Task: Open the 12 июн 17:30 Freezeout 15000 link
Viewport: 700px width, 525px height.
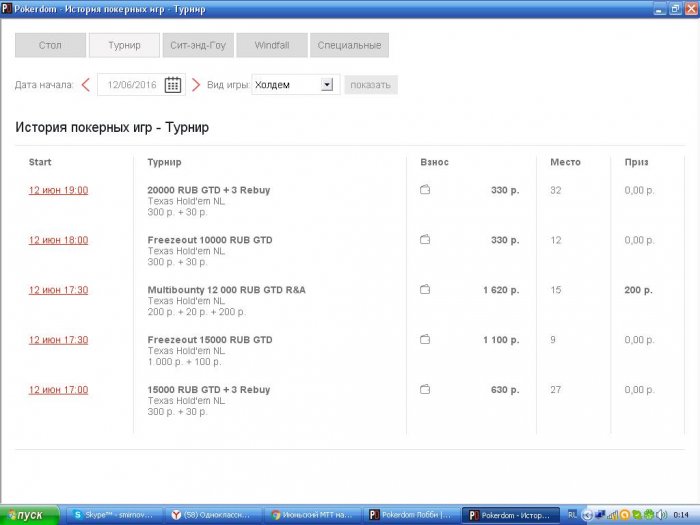Action: click(x=58, y=340)
